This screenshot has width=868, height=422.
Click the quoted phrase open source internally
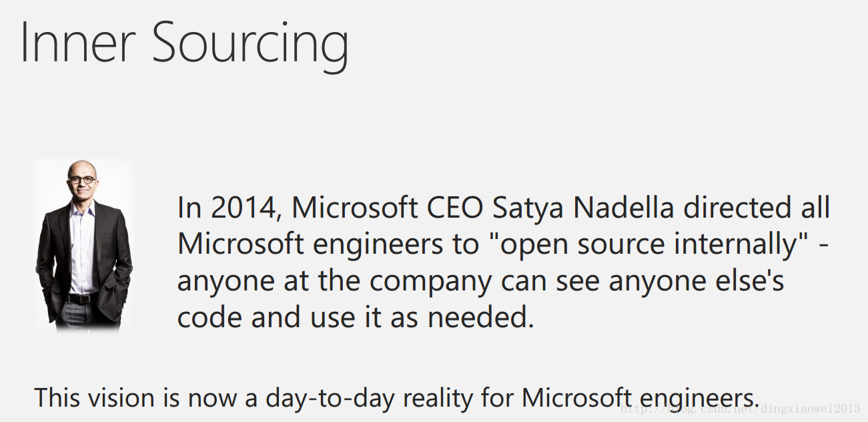[653, 244]
